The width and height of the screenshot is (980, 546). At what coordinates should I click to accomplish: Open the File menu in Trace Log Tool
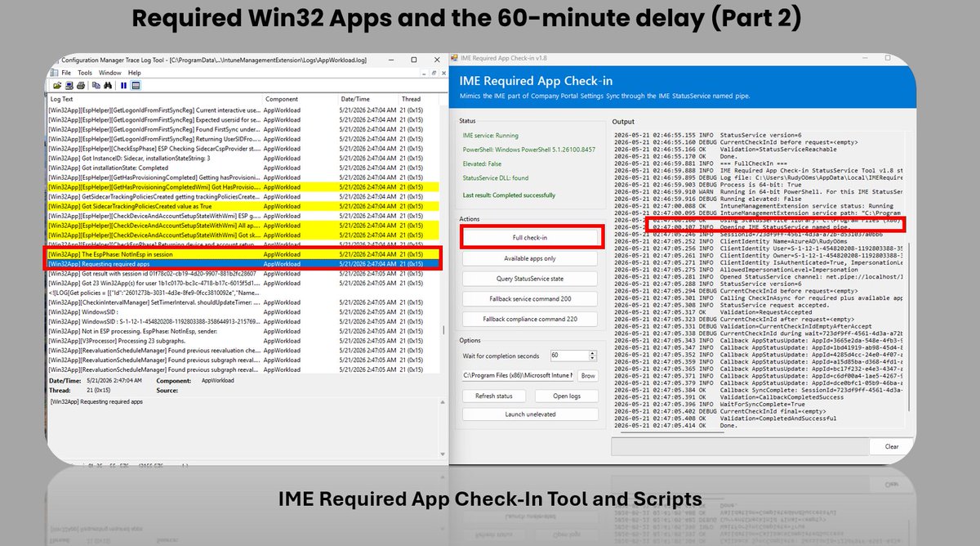(x=66, y=73)
